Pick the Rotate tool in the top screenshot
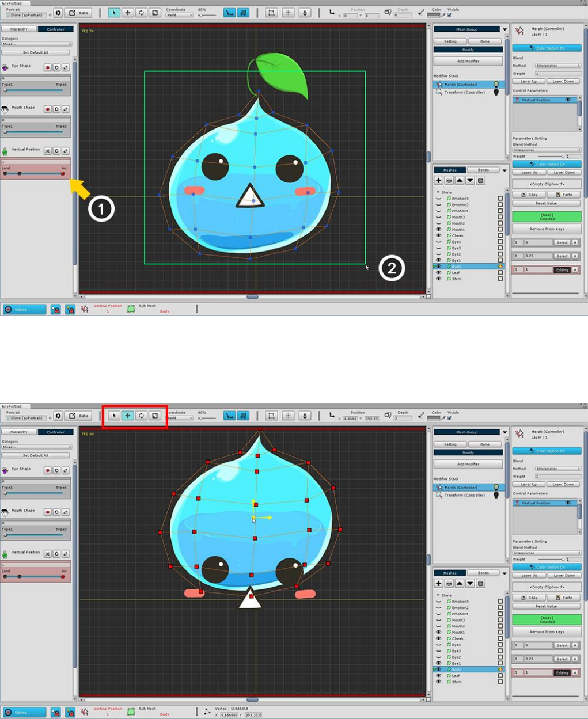Image resolution: width=588 pixels, height=719 pixels. (141, 13)
